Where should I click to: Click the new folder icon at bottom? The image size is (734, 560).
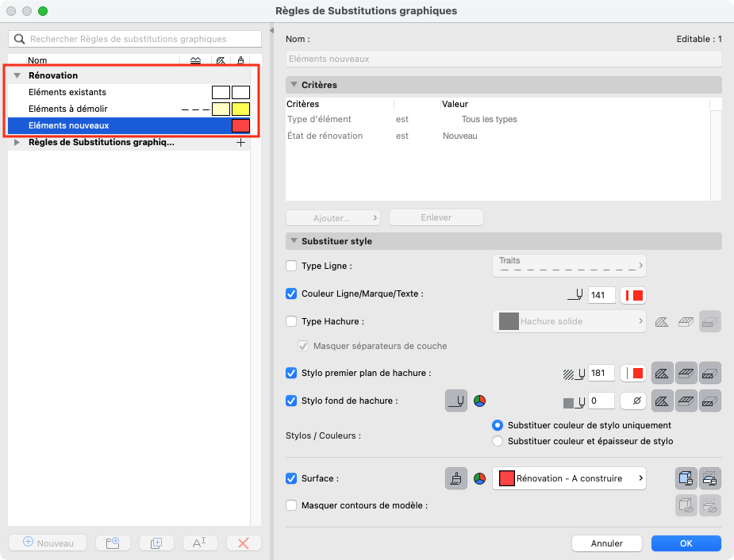click(x=113, y=543)
